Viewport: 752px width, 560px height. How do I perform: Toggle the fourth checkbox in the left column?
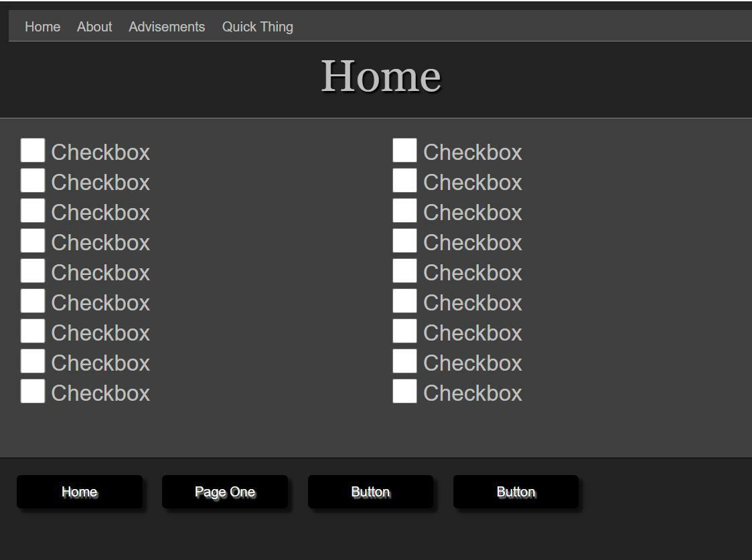tap(32, 241)
